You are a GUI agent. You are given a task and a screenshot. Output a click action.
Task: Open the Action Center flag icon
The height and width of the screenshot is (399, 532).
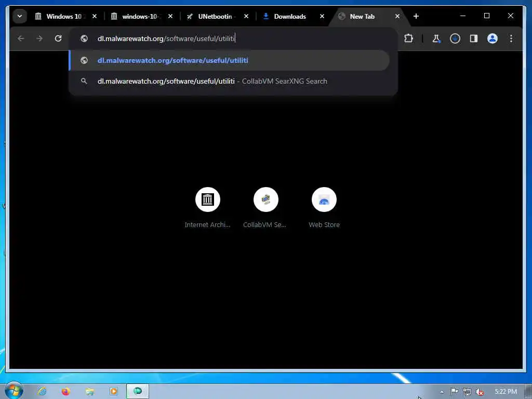tap(454, 392)
